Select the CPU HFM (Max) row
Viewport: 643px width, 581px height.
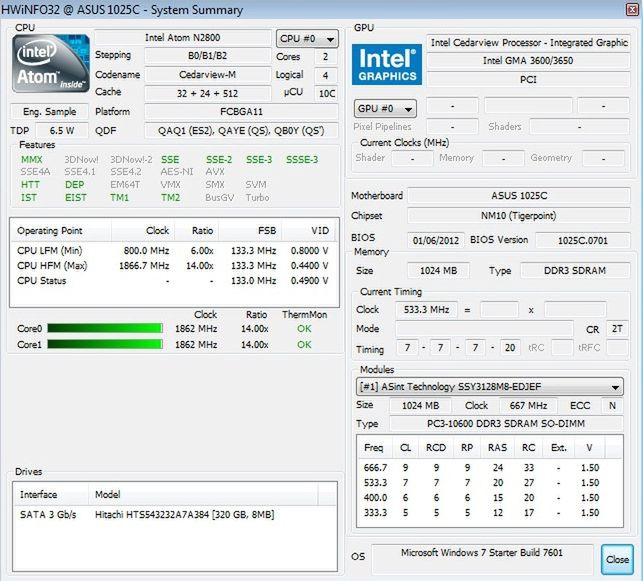[x=173, y=266]
